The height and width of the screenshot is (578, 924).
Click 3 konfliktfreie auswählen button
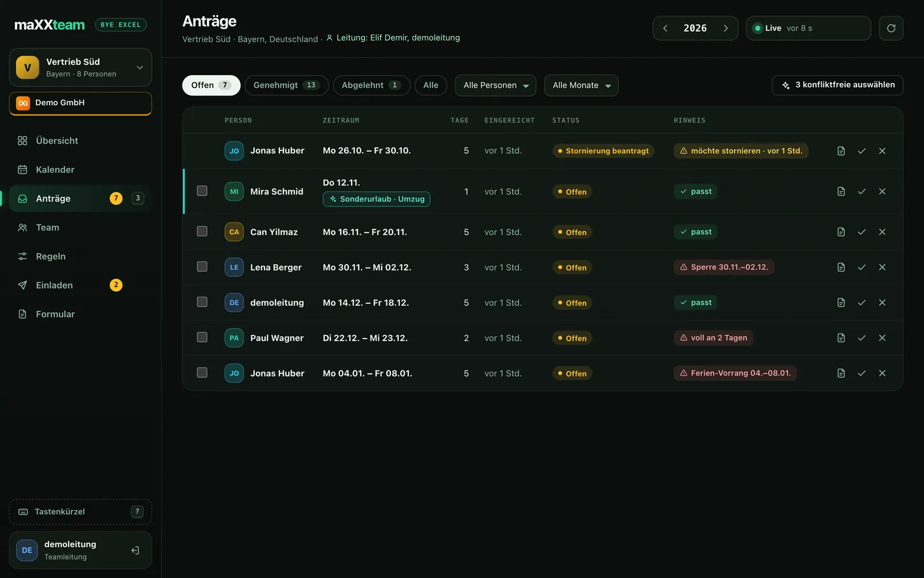(x=837, y=85)
